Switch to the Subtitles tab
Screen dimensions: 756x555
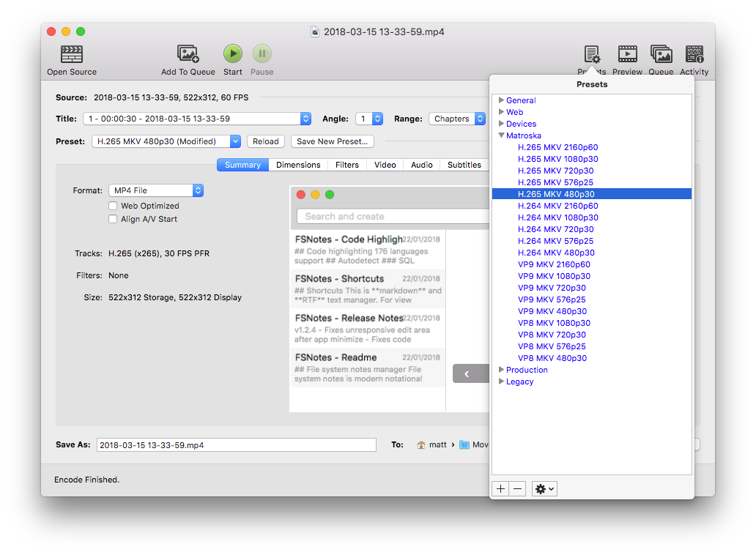464,165
